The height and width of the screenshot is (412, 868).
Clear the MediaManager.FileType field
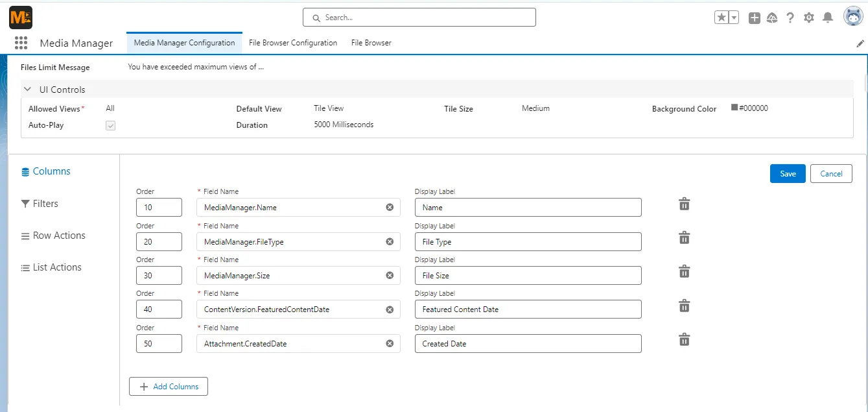(390, 241)
